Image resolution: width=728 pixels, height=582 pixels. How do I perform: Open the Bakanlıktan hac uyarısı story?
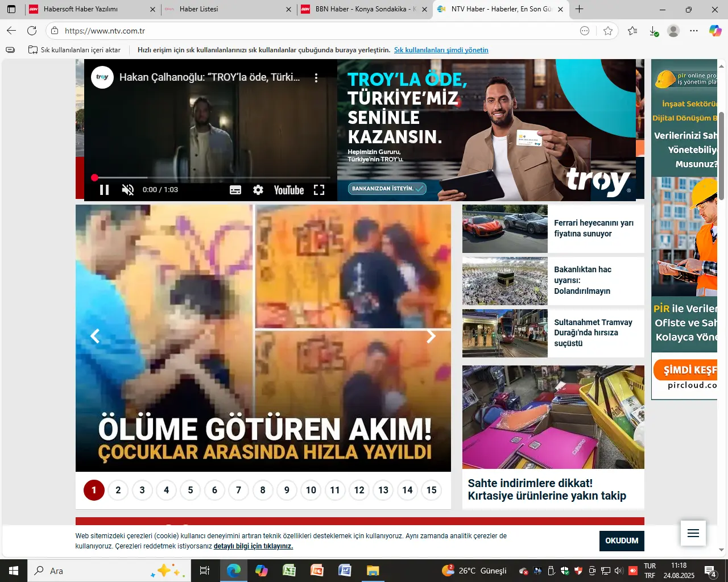(583, 280)
